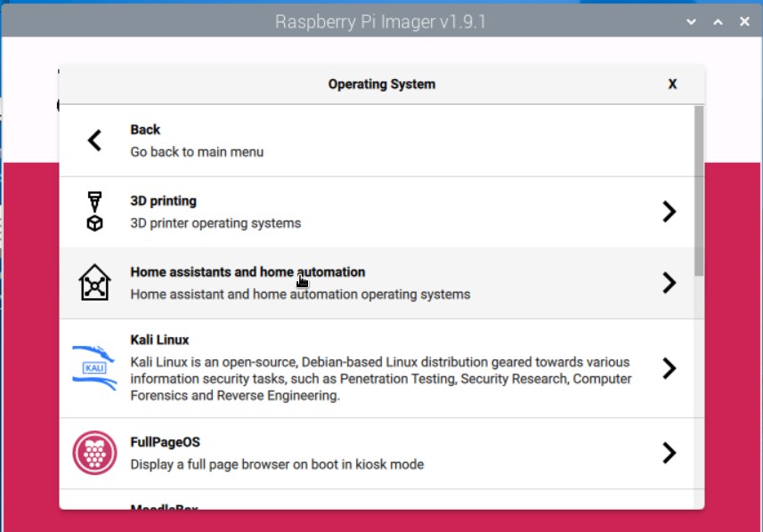763x532 pixels.
Task: Click the 'Operating System' dialog heading
Action: pyautogui.click(x=381, y=85)
